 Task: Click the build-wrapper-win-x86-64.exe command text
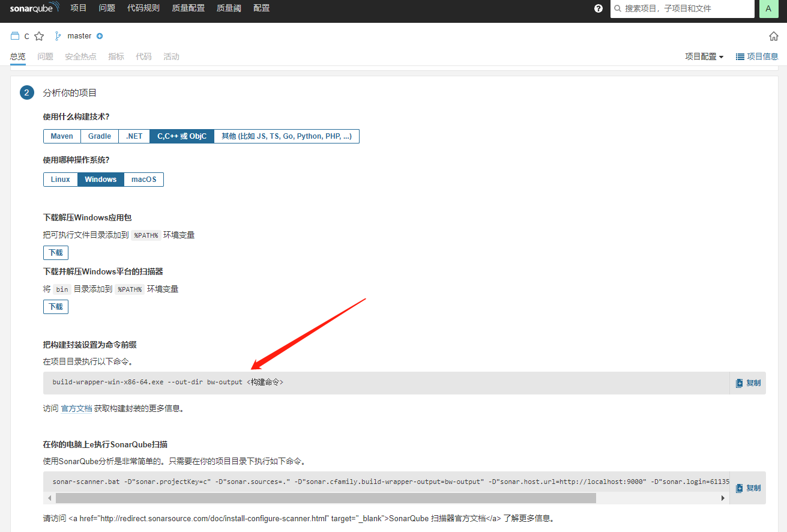coord(167,382)
